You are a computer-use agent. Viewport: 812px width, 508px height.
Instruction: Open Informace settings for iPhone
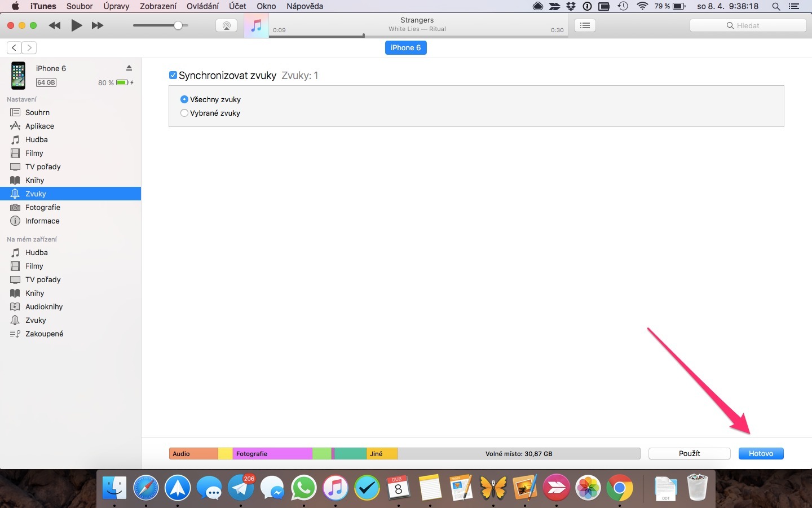(x=41, y=221)
